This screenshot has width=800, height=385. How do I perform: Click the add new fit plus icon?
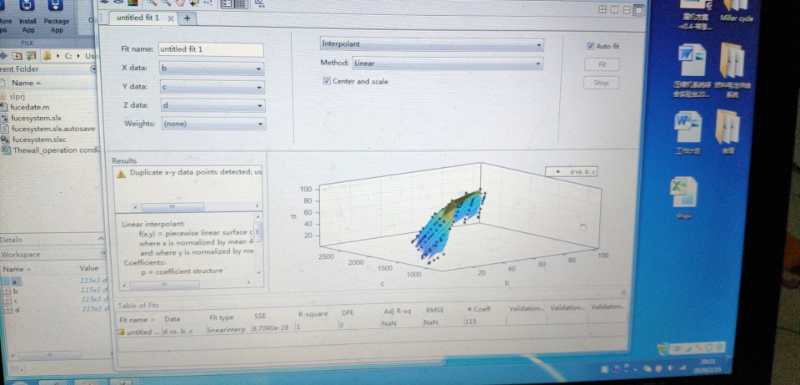click(187, 18)
